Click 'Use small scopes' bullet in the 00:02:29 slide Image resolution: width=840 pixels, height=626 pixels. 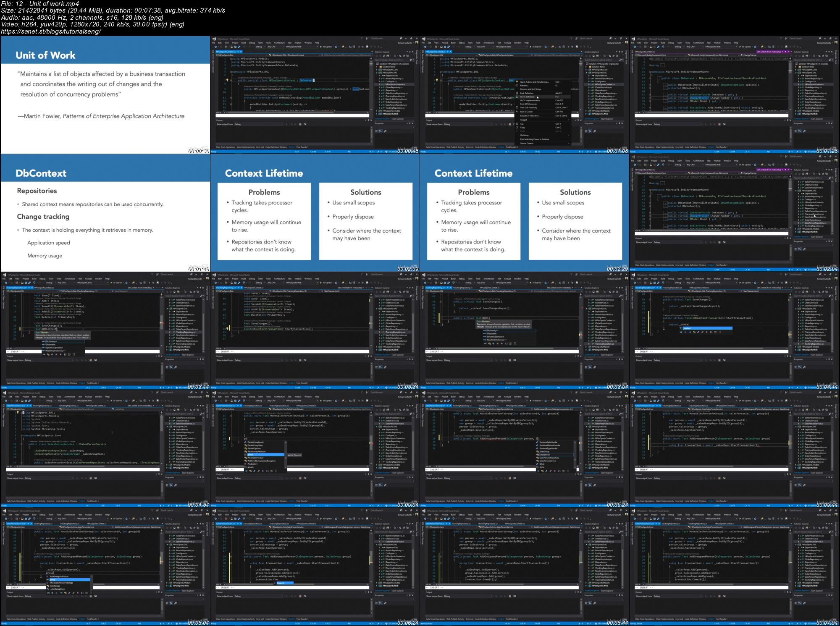pos(563,203)
